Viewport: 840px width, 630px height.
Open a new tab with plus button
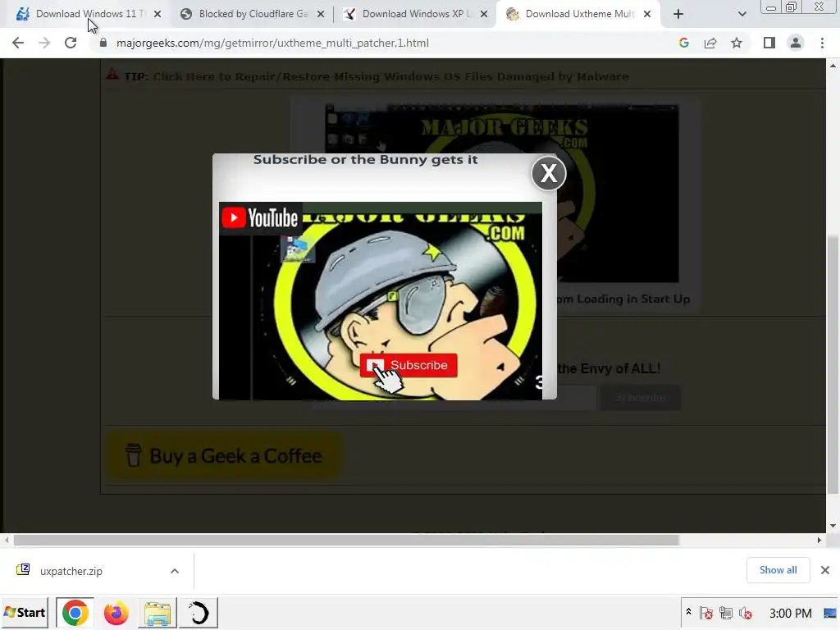point(678,14)
